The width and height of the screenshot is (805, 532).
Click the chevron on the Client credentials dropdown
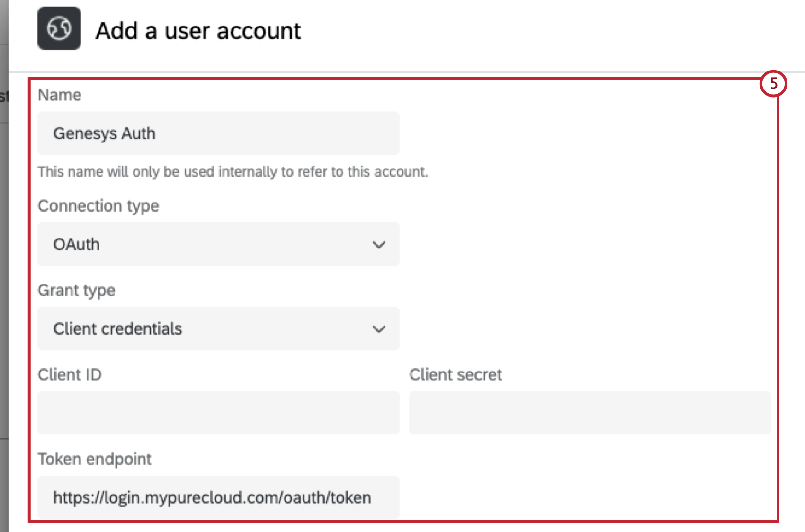pyautogui.click(x=378, y=328)
